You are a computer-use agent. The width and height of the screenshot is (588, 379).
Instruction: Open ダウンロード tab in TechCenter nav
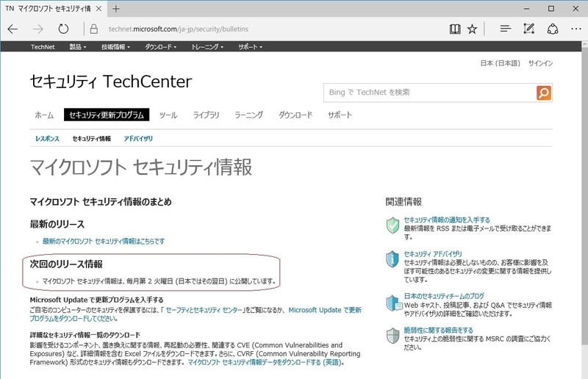(295, 115)
